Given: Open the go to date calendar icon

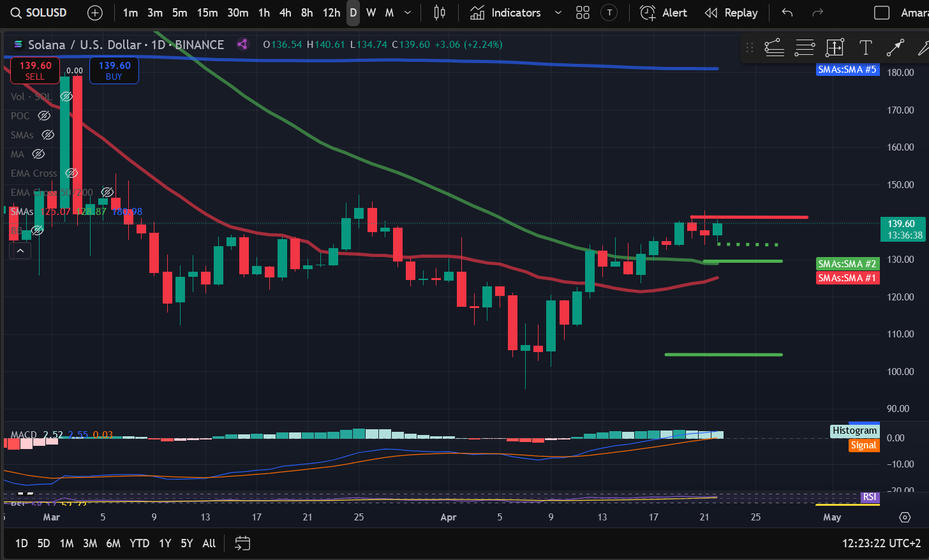Looking at the screenshot, I should 242,543.
